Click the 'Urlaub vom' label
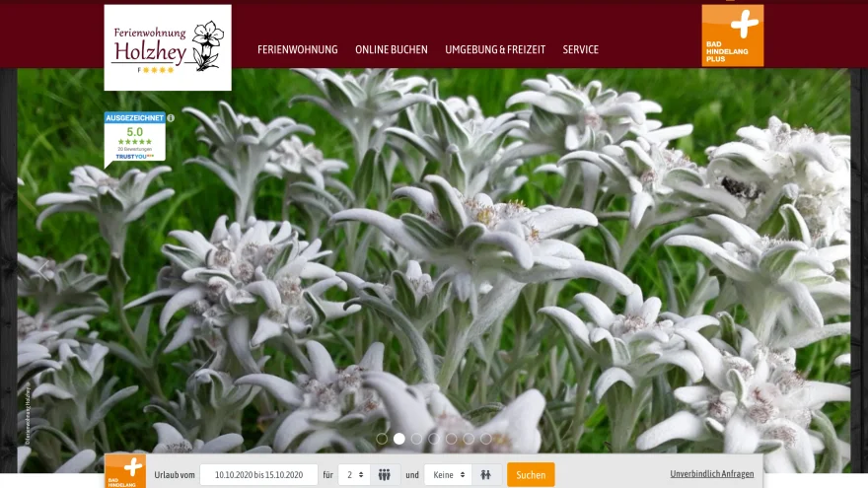The width and height of the screenshot is (868, 488). (x=175, y=475)
